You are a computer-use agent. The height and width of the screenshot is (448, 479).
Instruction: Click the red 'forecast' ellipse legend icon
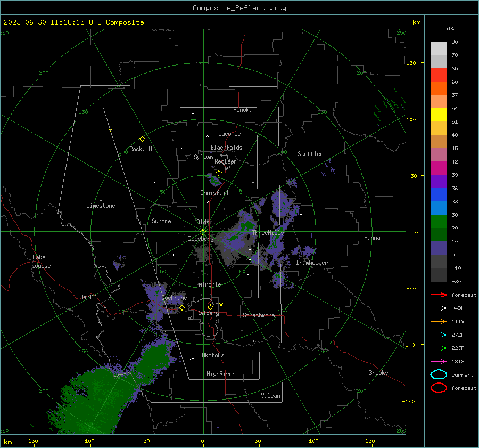pyautogui.click(x=439, y=388)
